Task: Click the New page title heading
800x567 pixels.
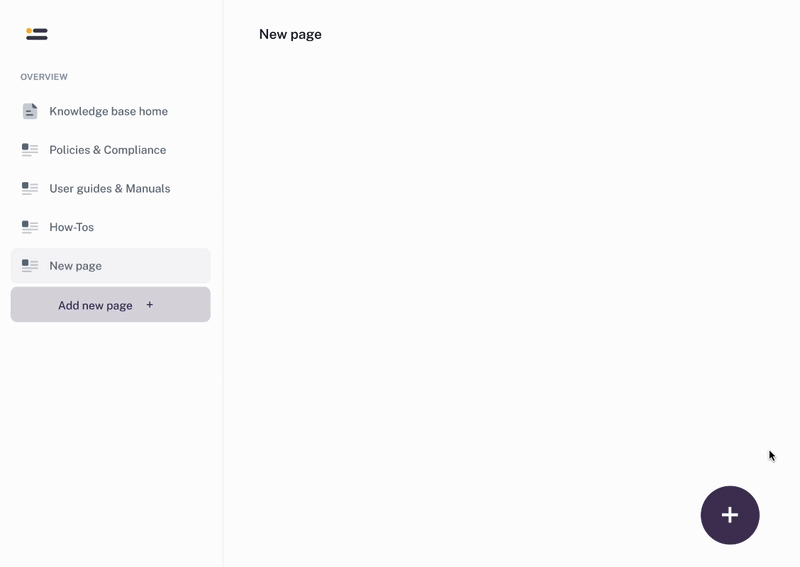Action: click(x=290, y=34)
